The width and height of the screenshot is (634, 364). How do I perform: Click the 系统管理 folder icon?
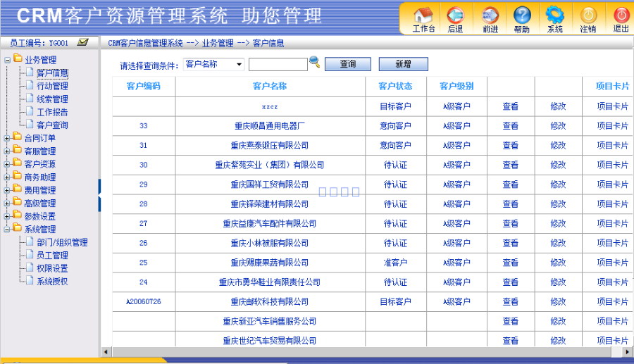17,227
